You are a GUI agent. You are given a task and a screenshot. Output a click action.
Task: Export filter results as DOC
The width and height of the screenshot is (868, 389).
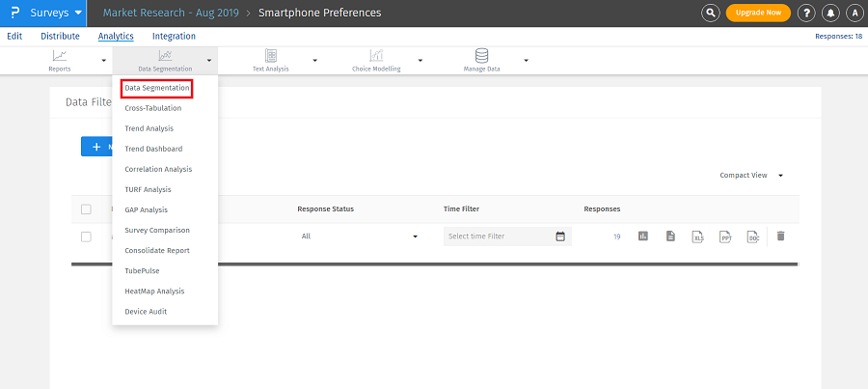(x=752, y=236)
